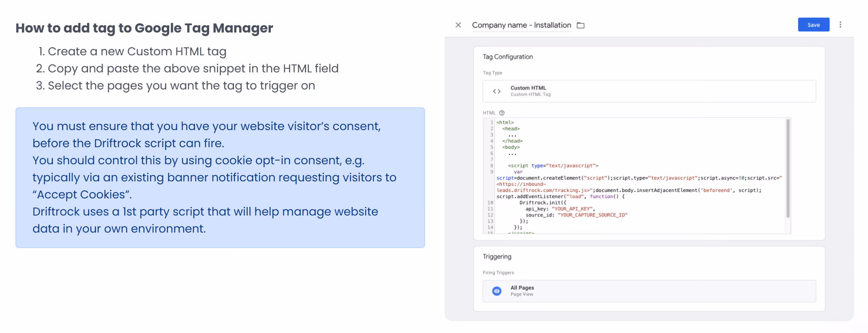The width and height of the screenshot is (868, 333).
Task: Click the HTML editor vertical scrollbar
Action: click(x=788, y=168)
